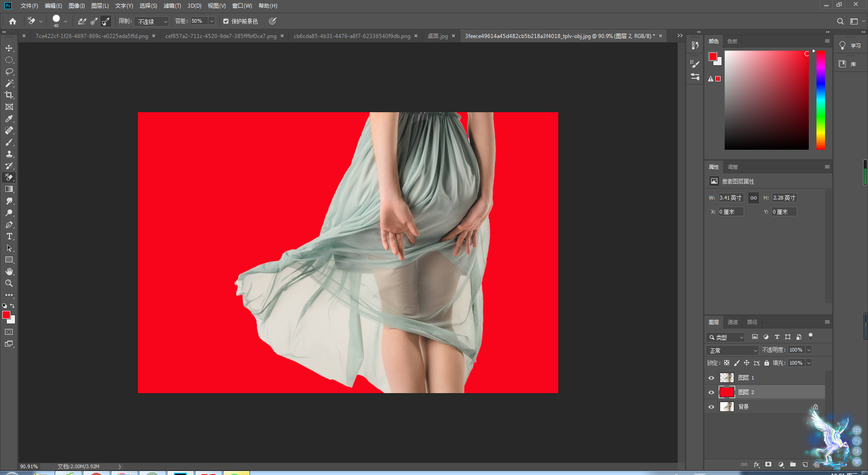Select the Horizontal Type tool
868x475 pixels.
coord(9,236)
